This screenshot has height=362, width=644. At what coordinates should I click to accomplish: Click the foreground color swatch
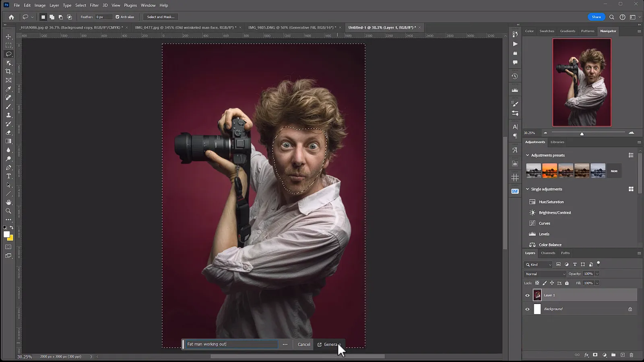click(x=6, y=234)
